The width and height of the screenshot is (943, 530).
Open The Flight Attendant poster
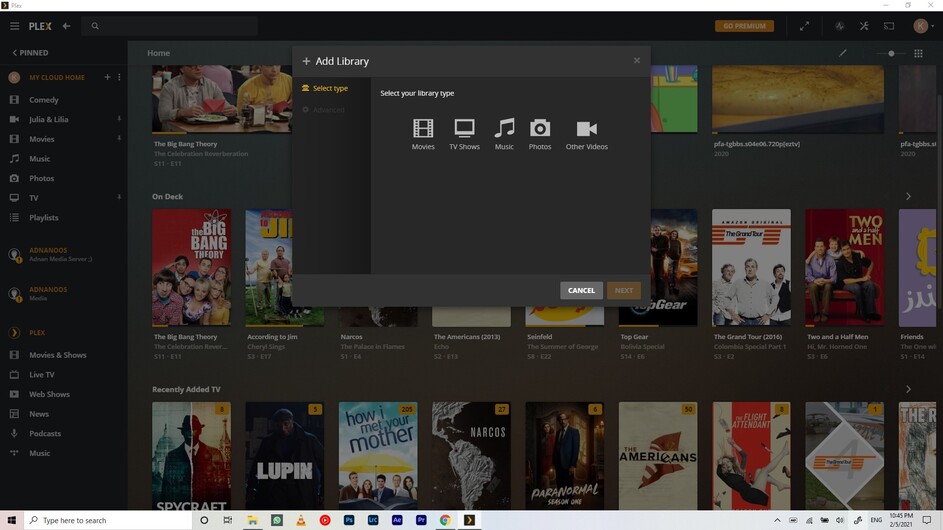751,456
